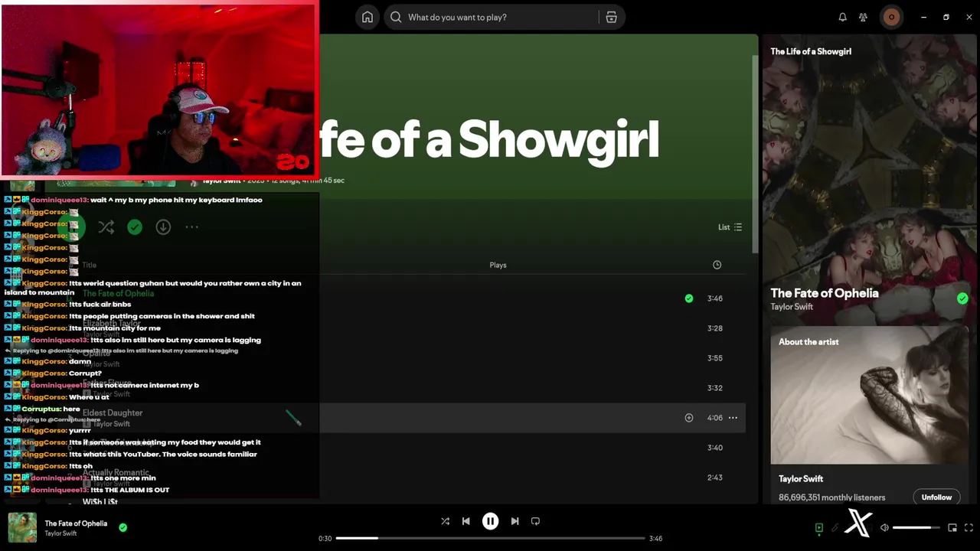Click the Plays column header

498,265
